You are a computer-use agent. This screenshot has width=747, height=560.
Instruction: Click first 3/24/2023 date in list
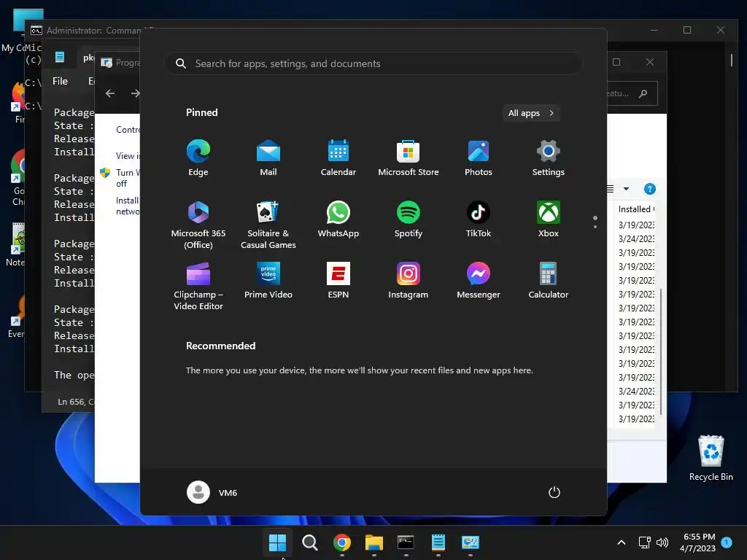[x=636, y=238]
